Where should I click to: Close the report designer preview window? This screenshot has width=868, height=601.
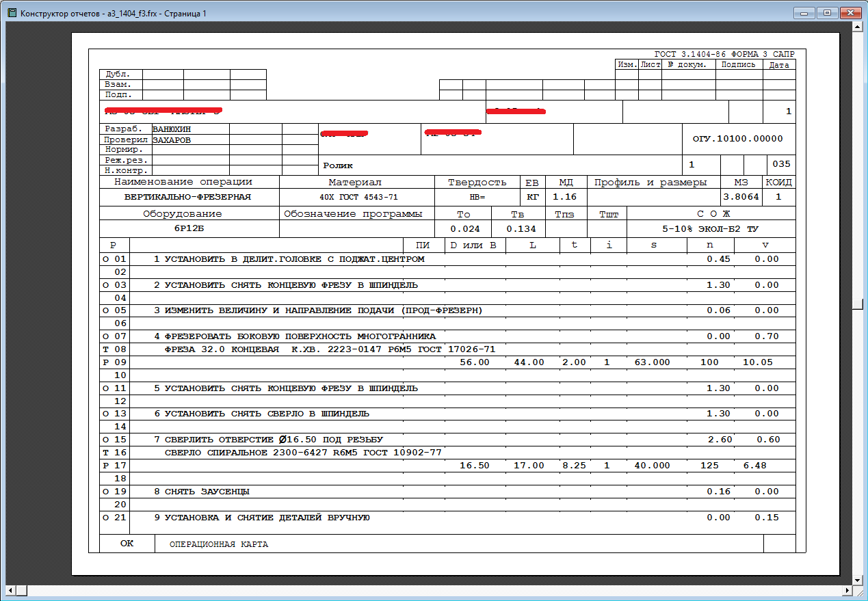850,12
